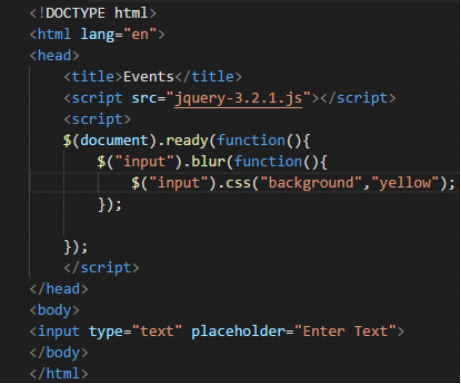
Task: Click the function keyword after ready(
Action: point(251,140)
